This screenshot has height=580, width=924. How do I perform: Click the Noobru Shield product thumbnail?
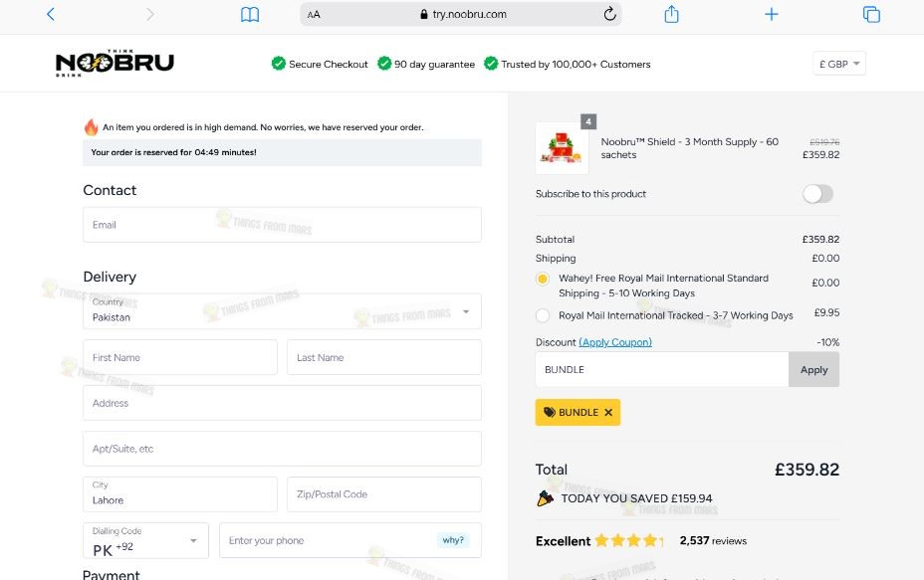point(562,148)
